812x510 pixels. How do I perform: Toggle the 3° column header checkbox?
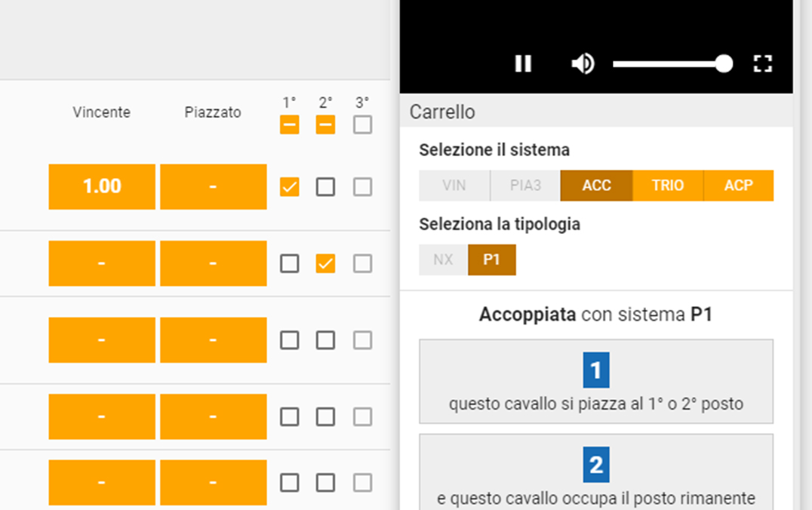(362, 124)
